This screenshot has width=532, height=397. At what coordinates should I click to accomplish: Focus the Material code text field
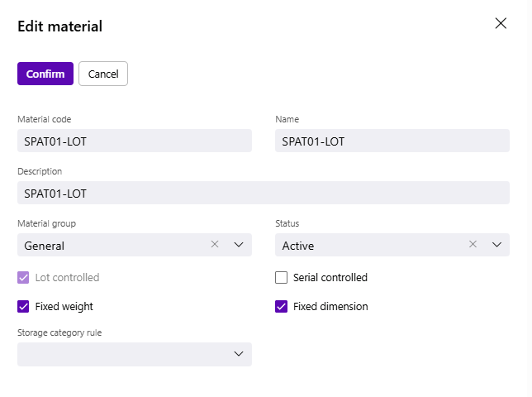pyautogui.click(x=134, y=141)
